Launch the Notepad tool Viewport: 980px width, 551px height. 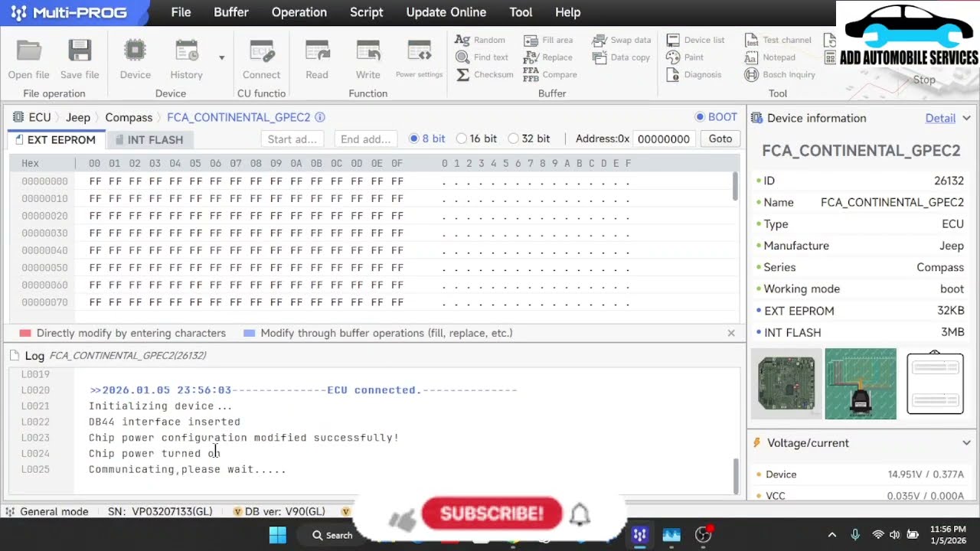point(769,57)
